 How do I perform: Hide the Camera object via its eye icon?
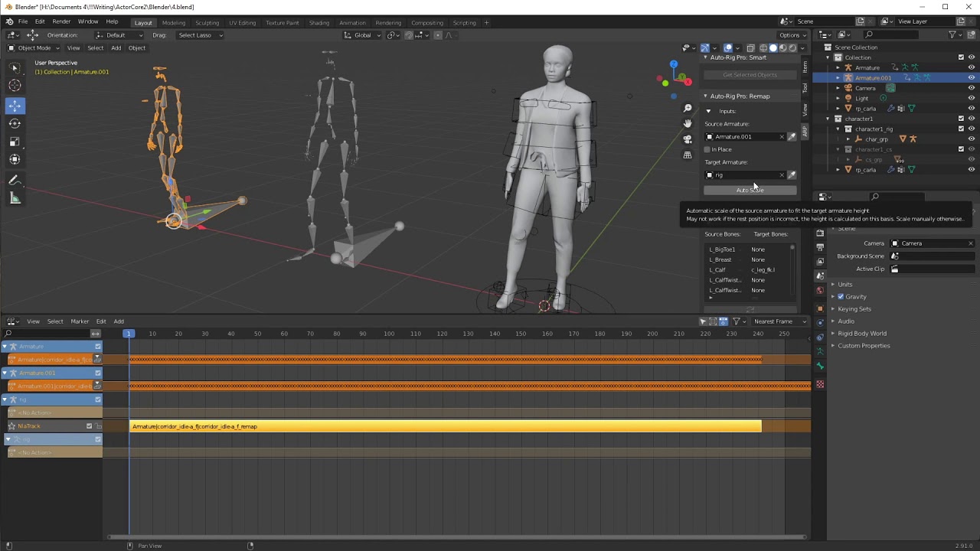(x=972, y=88)
